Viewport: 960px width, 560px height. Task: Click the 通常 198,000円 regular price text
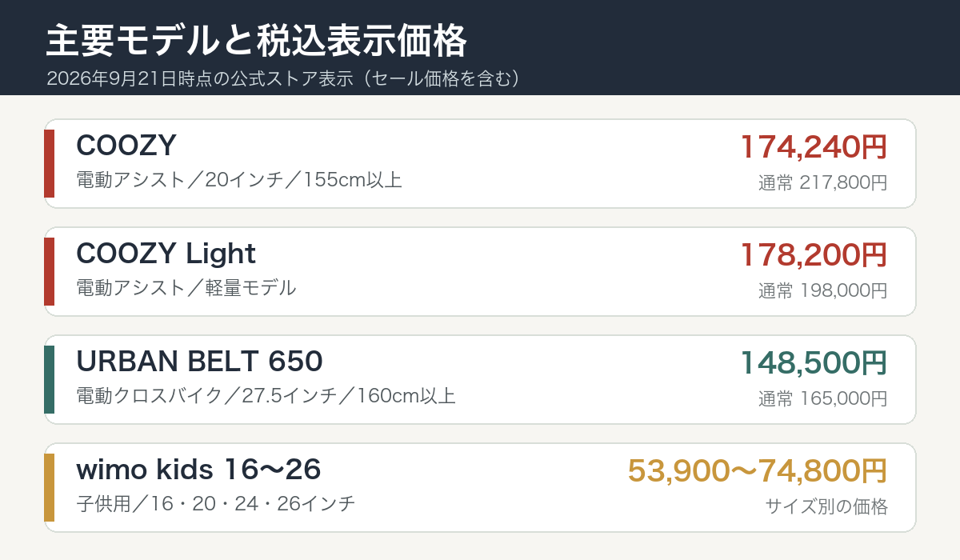coord(823,291)
